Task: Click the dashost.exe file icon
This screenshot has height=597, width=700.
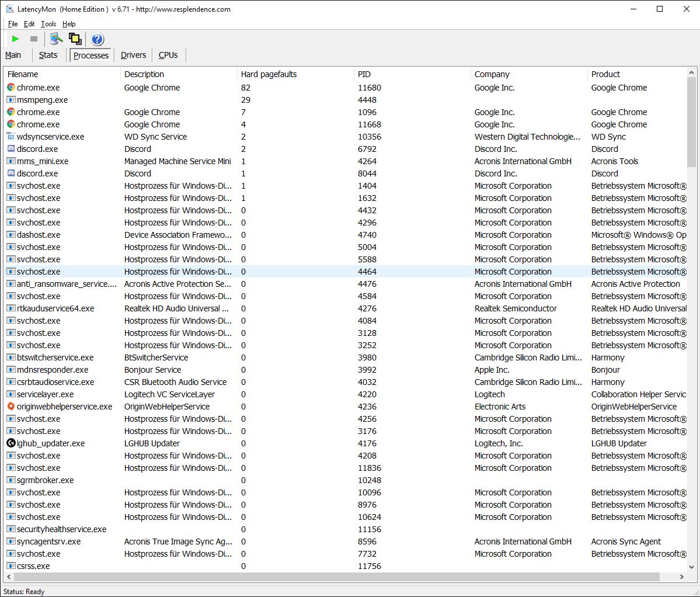Action: [11, 235]
